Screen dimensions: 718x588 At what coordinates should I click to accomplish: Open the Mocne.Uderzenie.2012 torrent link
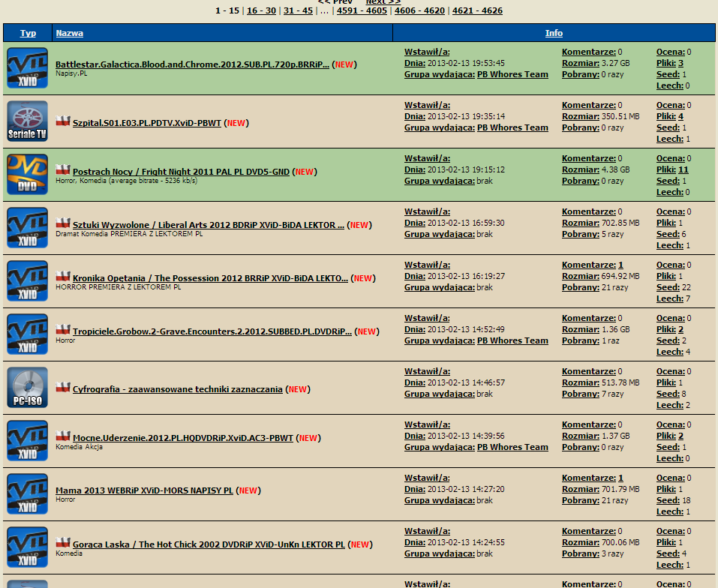coord(183,438)
